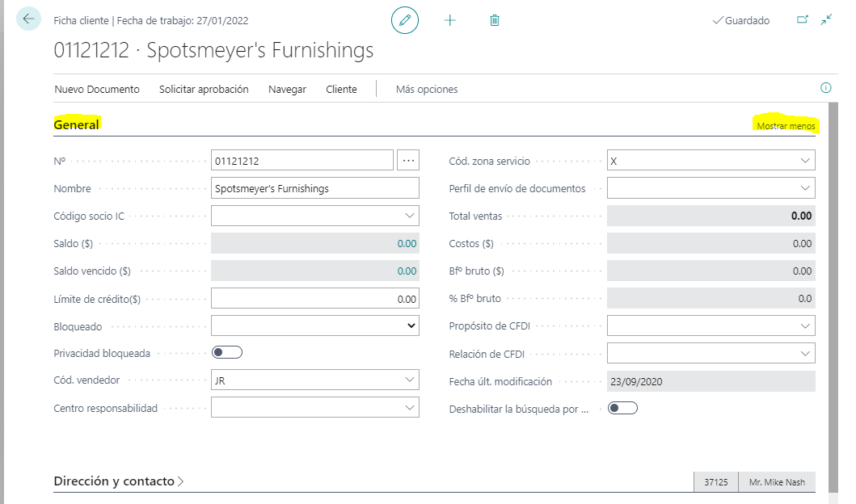This screenshot has width=856, height=504.
Task: Open card in new window icon
Action: [802, 19]
